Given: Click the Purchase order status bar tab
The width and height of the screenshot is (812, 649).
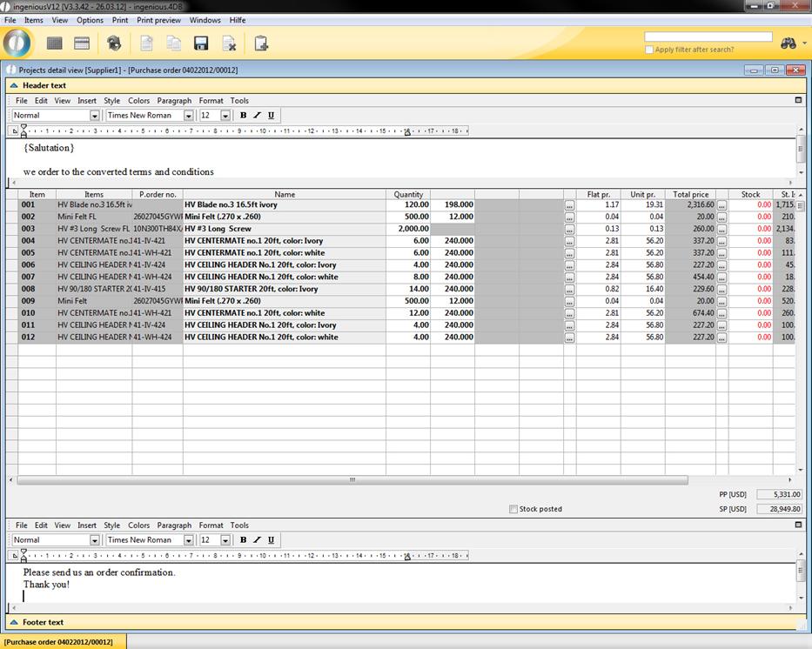Looking at the screenshot, I should (59, 642).
